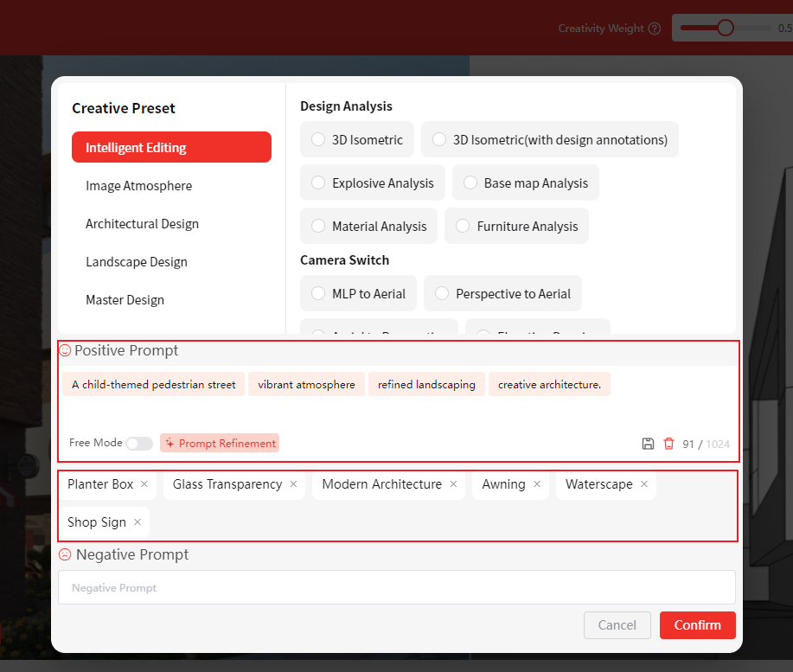Open the Master Design preset category
Viewport: 793px width, 672px height.
click(125, 300)
